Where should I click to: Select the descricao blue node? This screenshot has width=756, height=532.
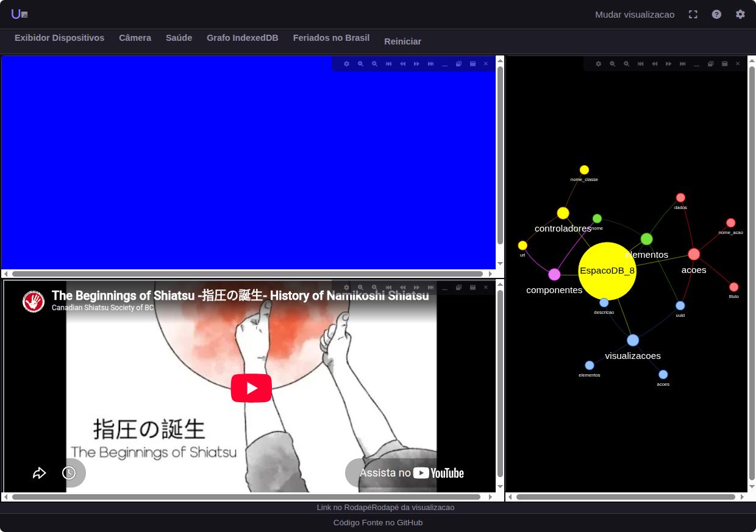point(604,302)
